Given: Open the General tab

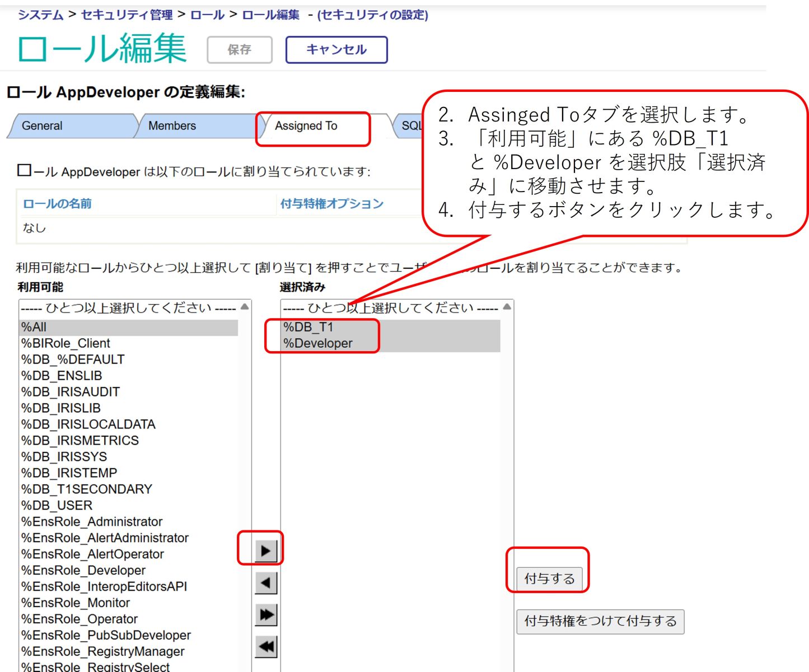Looking at the screenshot, I should pyautogui.click(x=42, y=126).
